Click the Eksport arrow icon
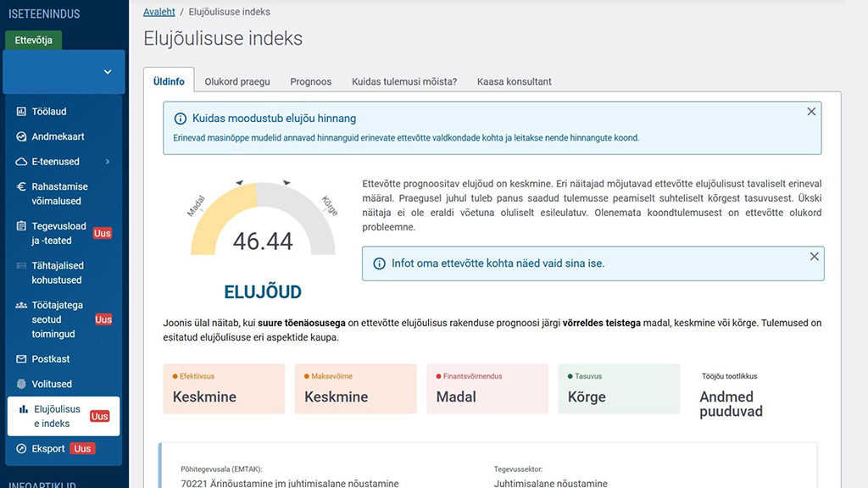The image size is (868, 488). pyautogui.click(x=22, y=449)
